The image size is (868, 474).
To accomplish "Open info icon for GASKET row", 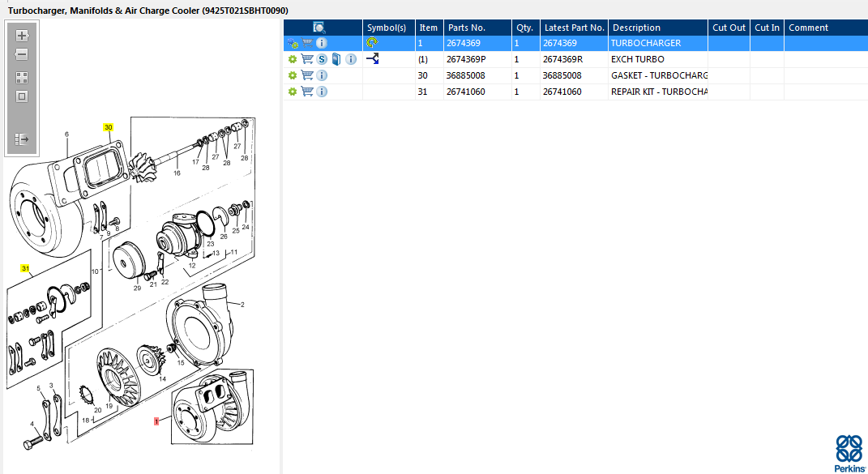I will click(x=322, y=75).
